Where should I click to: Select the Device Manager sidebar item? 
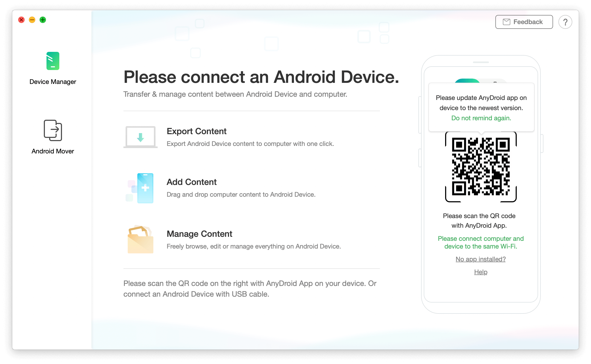point(52,68)
